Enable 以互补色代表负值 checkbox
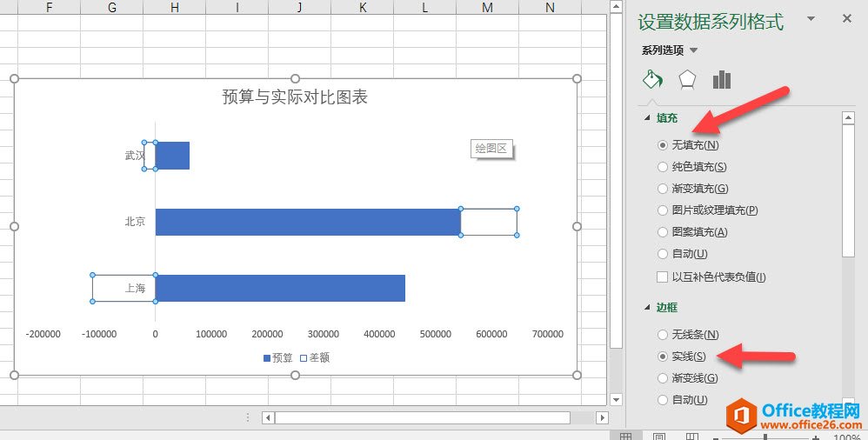Viewport: 868px width, 440px height. click(663, 277)
